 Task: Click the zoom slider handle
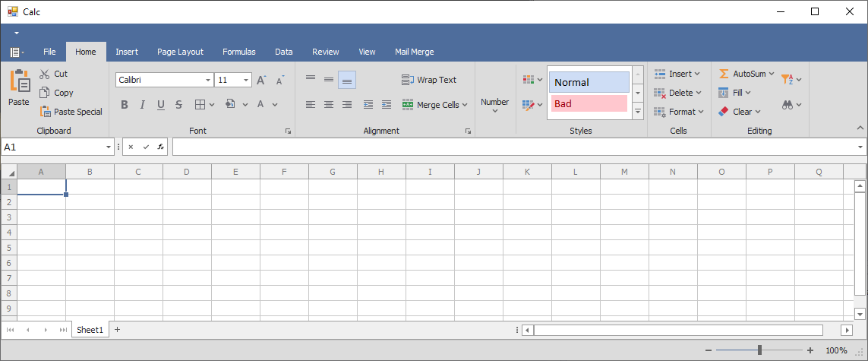pyautogui.click(x=759, y=350)
